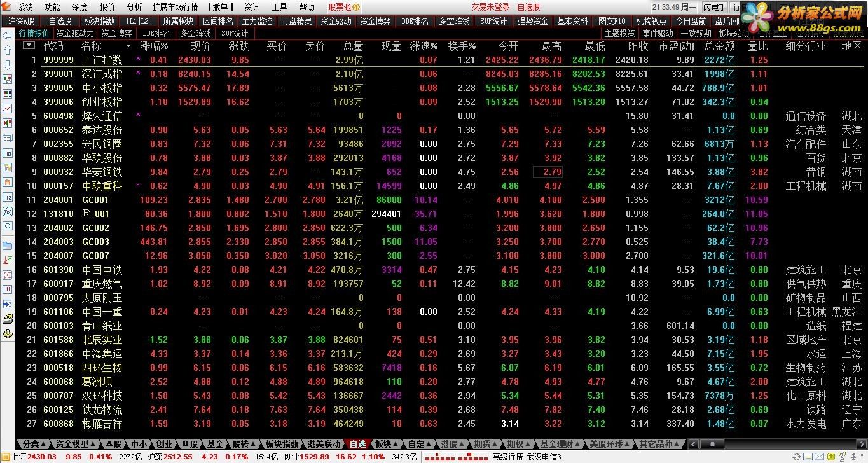Screen dimensions: 868x463
Task: Click stock code 601390 in the list
Action: pyautogui.click(x=59, y=270)
